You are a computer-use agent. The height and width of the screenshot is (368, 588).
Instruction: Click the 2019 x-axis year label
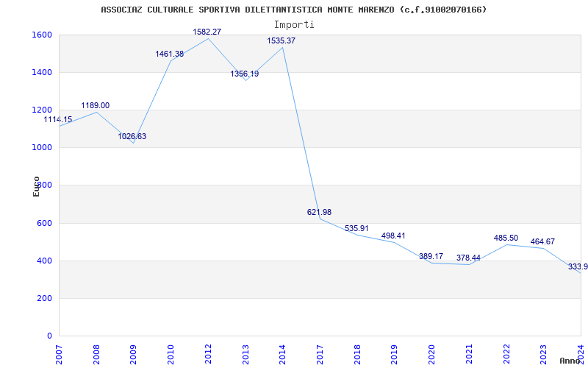point(395,355)
